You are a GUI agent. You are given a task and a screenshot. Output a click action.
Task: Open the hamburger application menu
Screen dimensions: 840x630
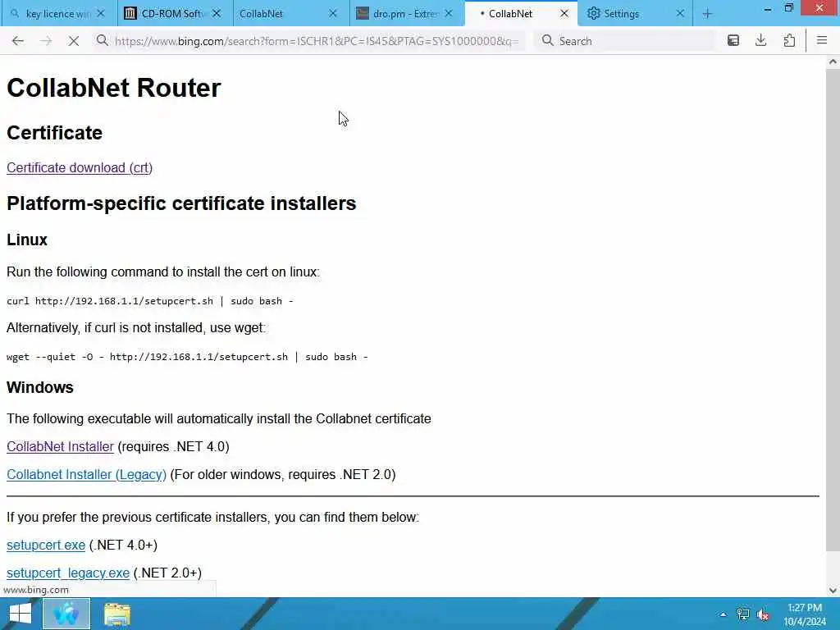click(x=822, y=41)
